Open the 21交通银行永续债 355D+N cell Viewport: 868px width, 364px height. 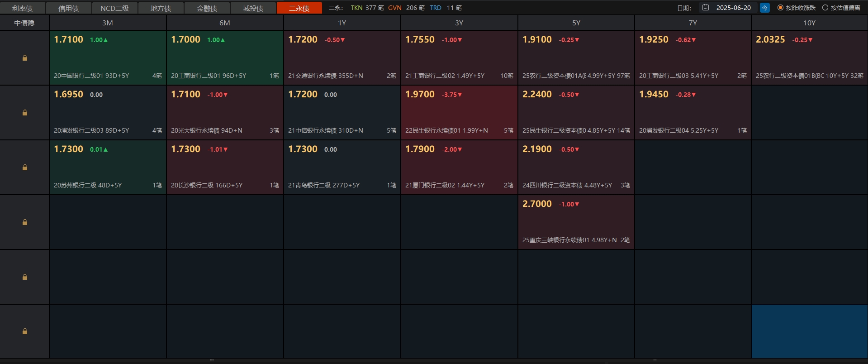click(x=342, y=58)
